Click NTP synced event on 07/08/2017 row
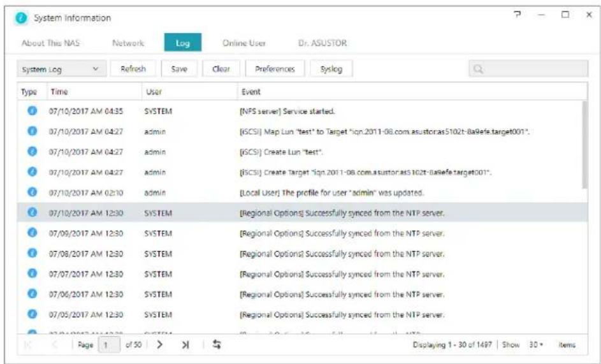This screenshot has width=601, height=364. (342, 254)
